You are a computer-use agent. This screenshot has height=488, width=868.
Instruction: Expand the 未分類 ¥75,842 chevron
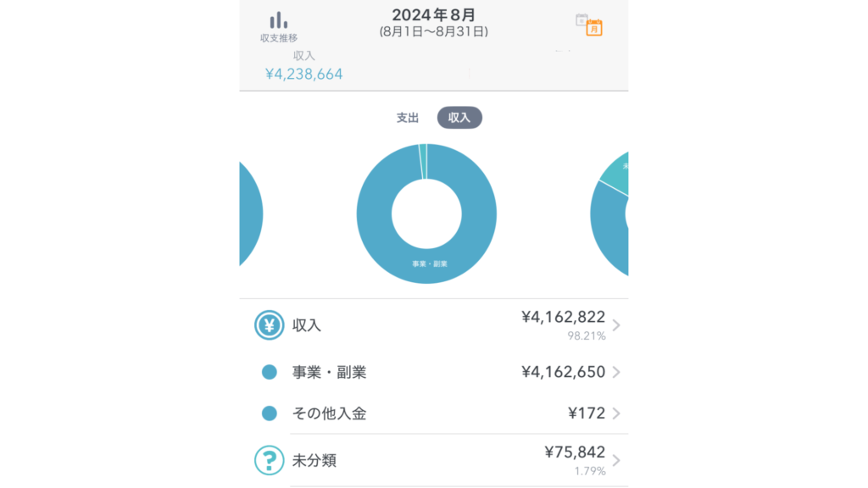(x=616, y=460)
